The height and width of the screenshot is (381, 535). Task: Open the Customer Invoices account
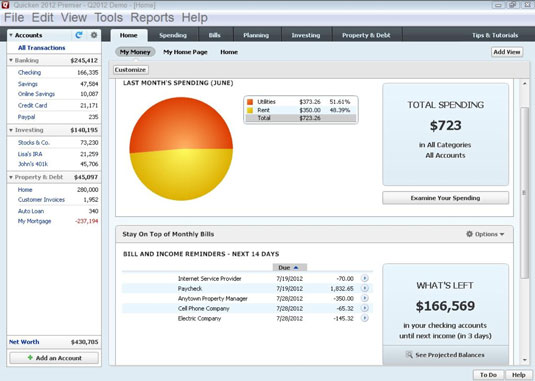click(x=41, y=200)
